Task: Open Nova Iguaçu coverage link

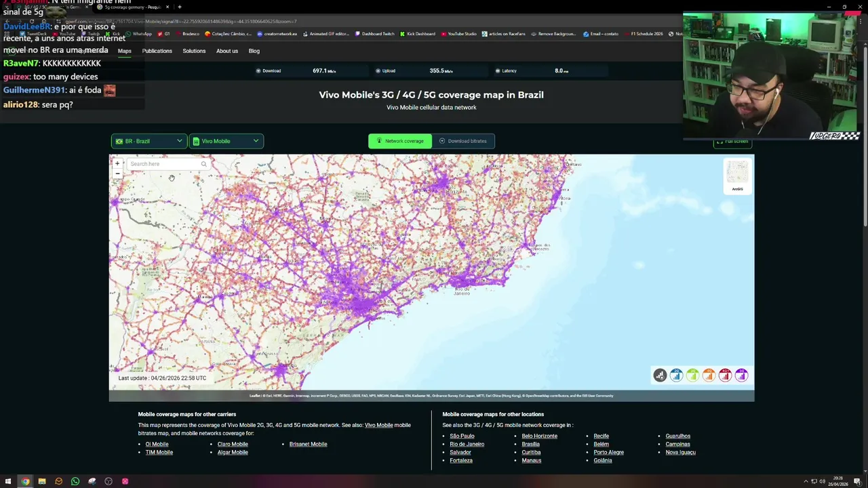Action: pos(681,452)
